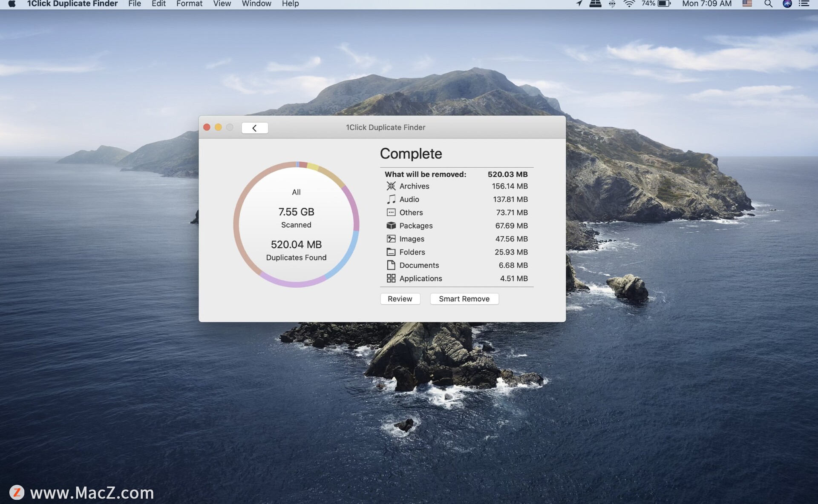Open the 1Click Duplicate Finder app menu

(x=72, y=4)
